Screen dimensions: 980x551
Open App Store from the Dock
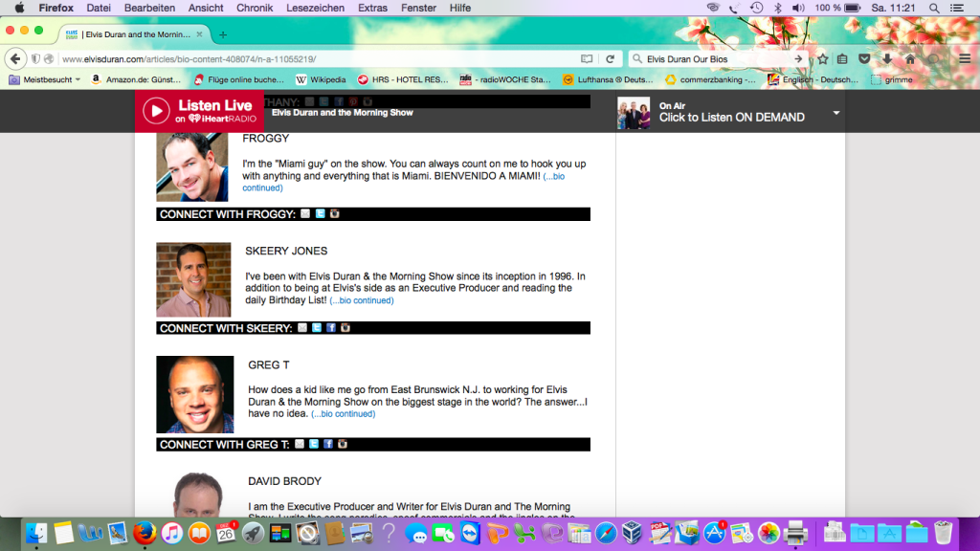(714, 533)
